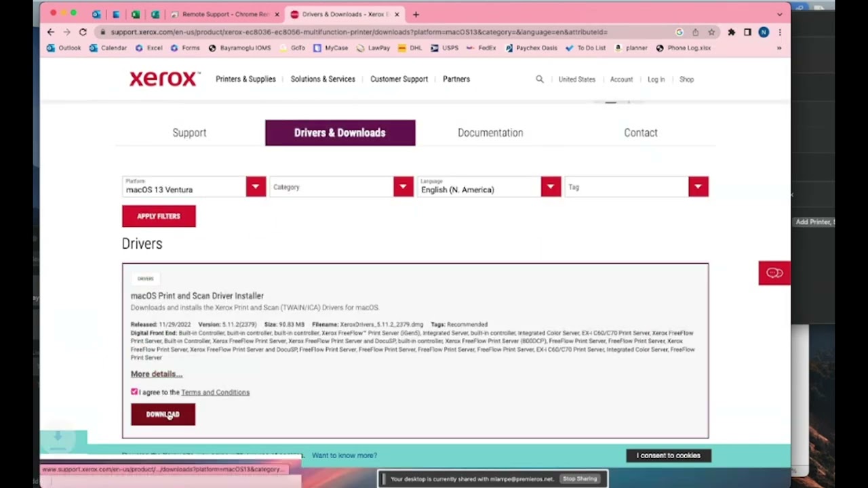Select the Drivers & Downloads tab

340,133
